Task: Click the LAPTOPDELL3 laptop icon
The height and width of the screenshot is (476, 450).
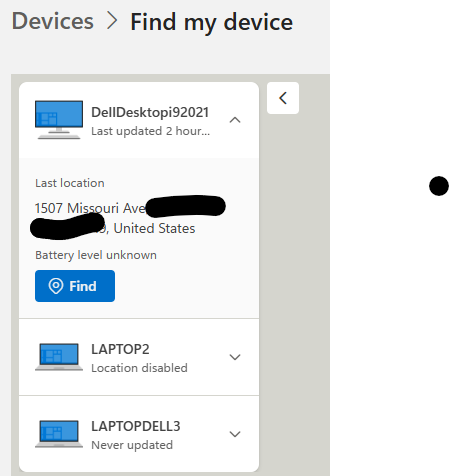Action: click(x=59, y=434)
